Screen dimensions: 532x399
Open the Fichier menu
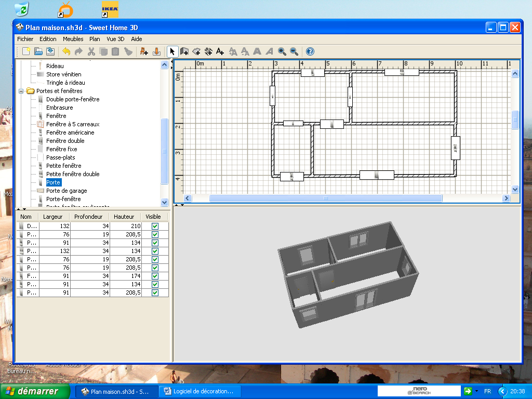click(25, 39)
